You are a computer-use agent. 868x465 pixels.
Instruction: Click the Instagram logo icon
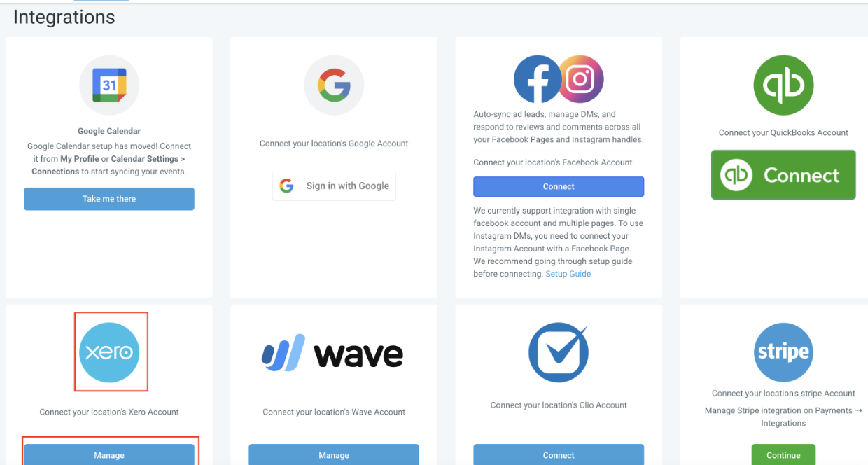pos(580,79)
